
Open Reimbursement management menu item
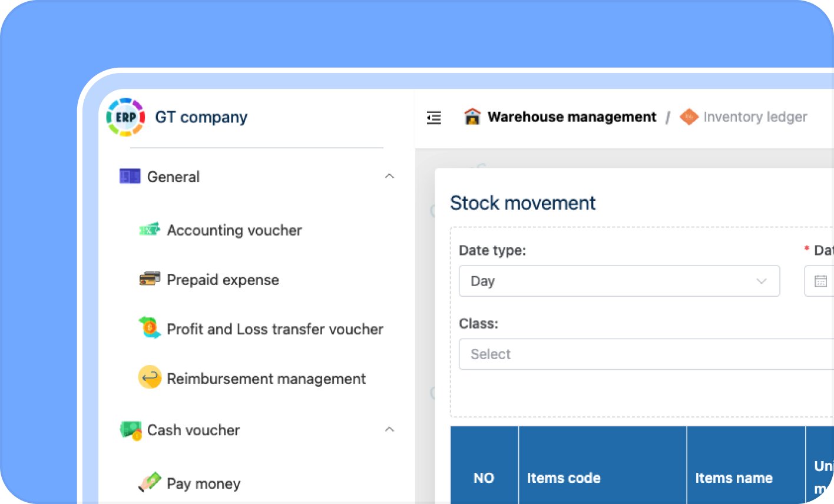pos(266,379)
